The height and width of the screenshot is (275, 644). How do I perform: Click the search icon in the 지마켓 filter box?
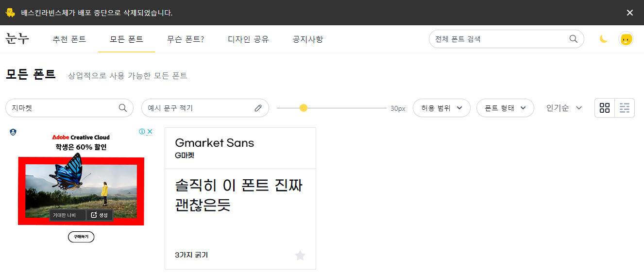(x=123, y=108)
